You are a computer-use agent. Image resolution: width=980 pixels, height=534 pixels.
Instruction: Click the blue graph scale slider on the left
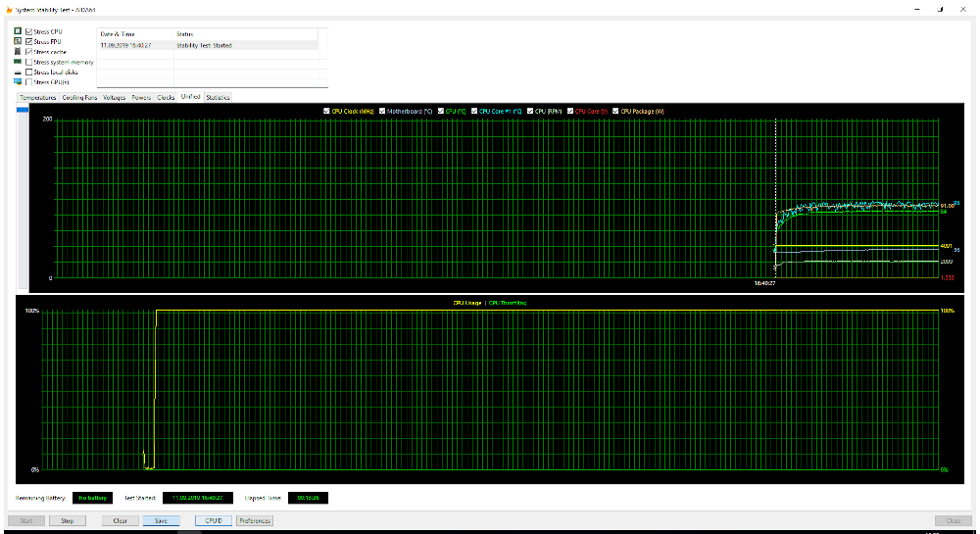coord(23,110)
